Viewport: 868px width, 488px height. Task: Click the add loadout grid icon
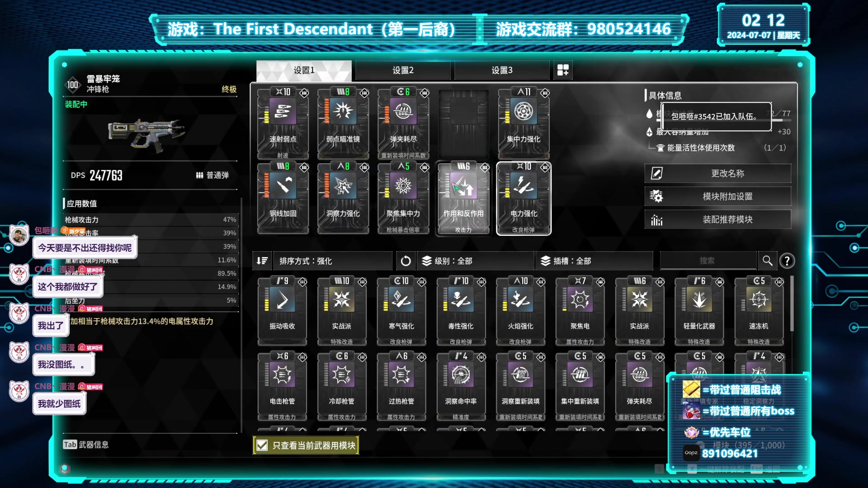563,70
